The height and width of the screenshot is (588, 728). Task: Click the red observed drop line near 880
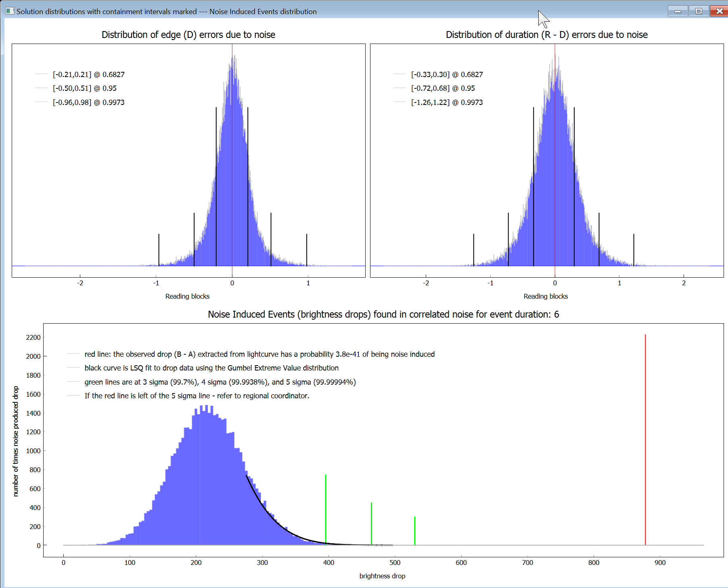(x=645, y=440)
